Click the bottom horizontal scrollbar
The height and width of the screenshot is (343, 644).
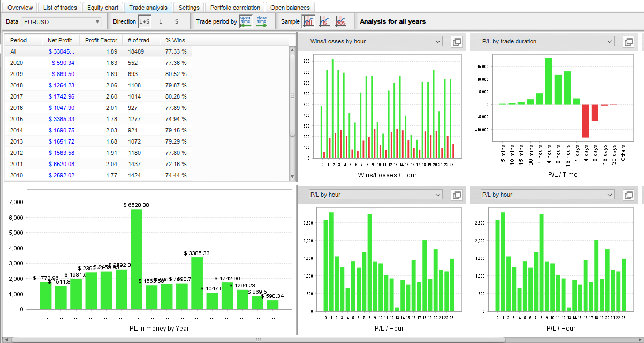click(x=258, y=339)
